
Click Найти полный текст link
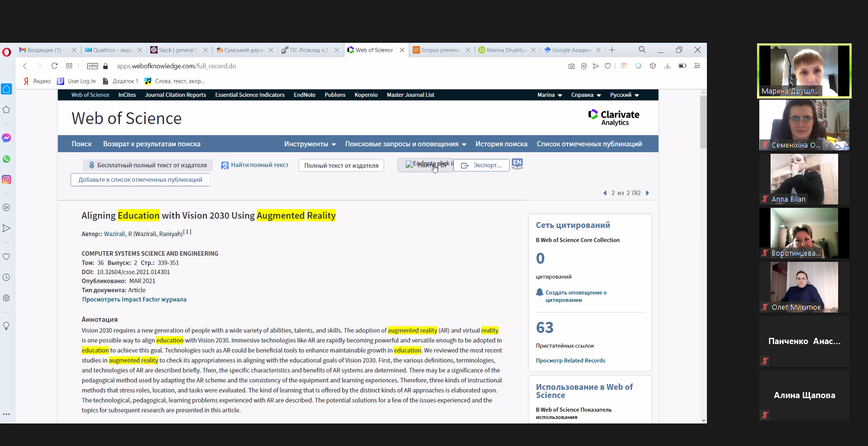point(255,165)
